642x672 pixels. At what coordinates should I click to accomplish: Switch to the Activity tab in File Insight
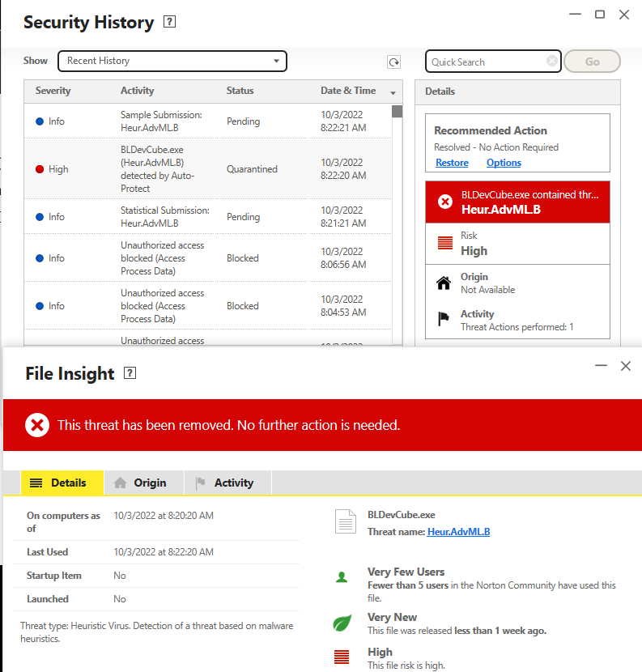(x=228, y=483)
